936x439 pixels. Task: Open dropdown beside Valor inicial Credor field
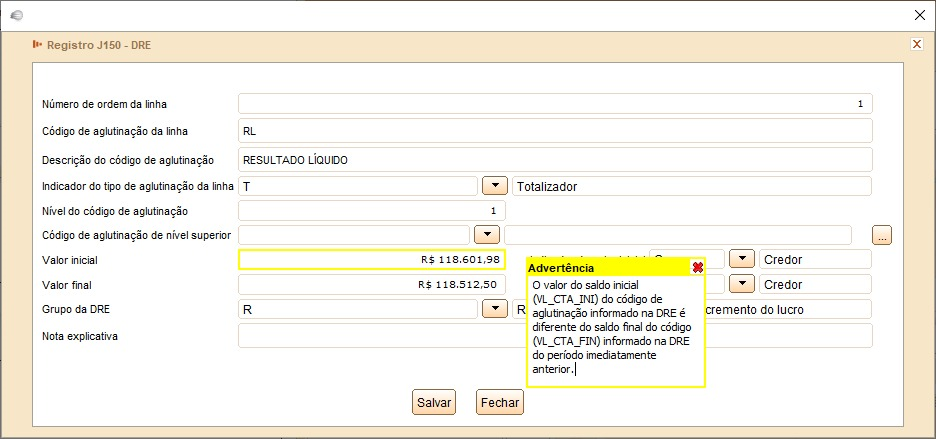pos(742,259)
